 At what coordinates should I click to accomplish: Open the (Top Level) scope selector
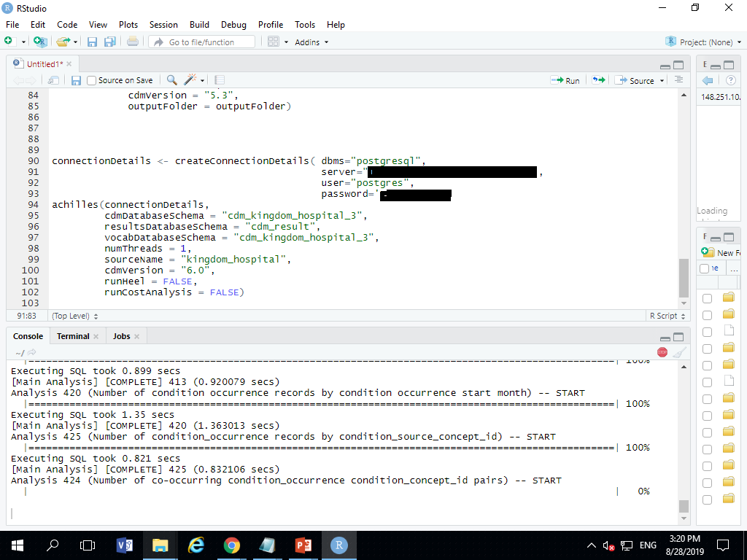75,316
